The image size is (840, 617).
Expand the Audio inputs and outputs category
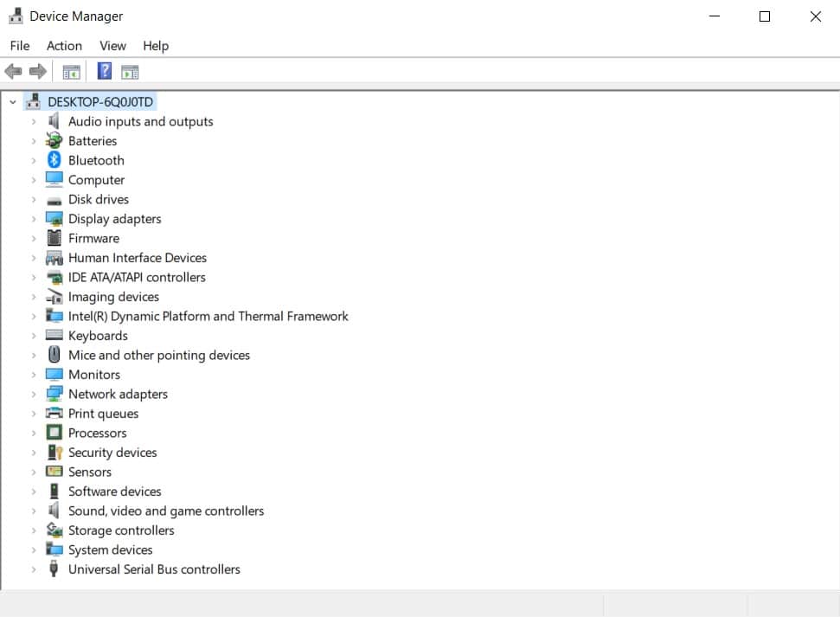click(x=35, y=121)
